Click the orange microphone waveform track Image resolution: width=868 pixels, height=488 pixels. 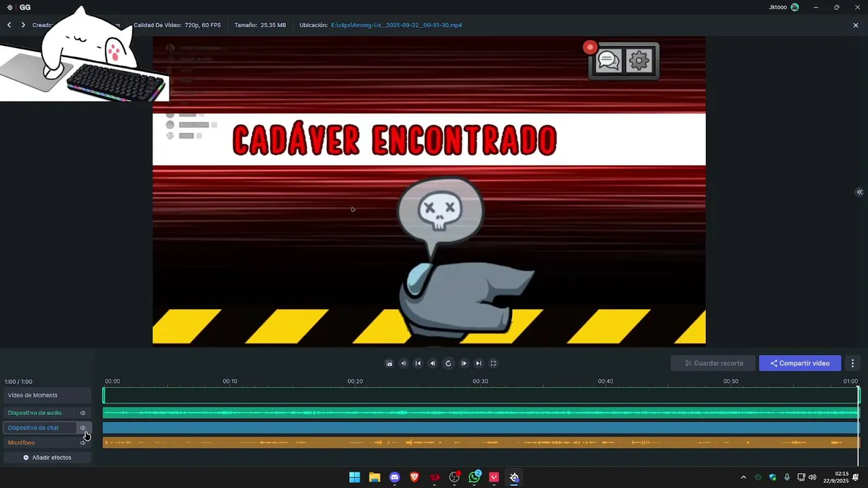click(x=481, y=443)
